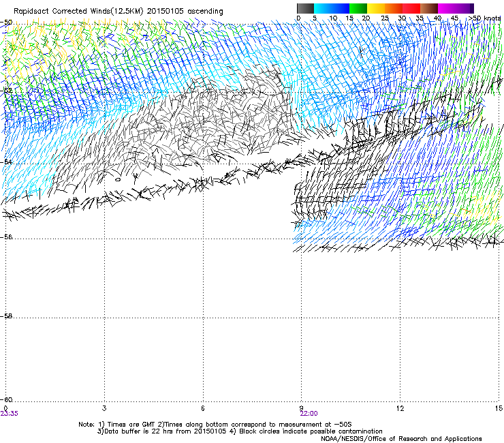Click the orange 25-30 knots color swatch
Viewport: 504px width, 443px height.
[x=394, y=8]
